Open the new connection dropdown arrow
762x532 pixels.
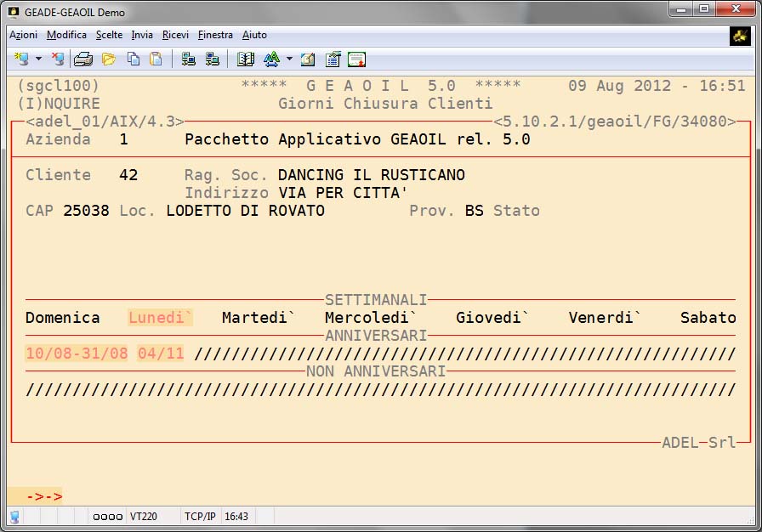38,59
